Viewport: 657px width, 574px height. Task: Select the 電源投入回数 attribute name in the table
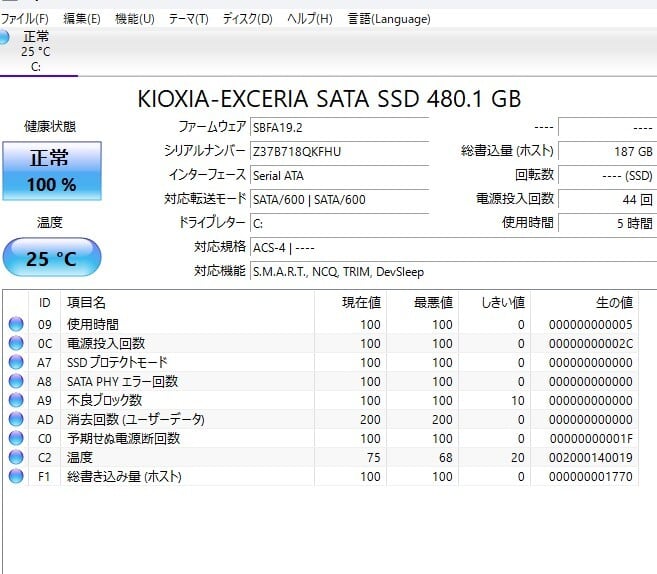(x=106, y=344)
